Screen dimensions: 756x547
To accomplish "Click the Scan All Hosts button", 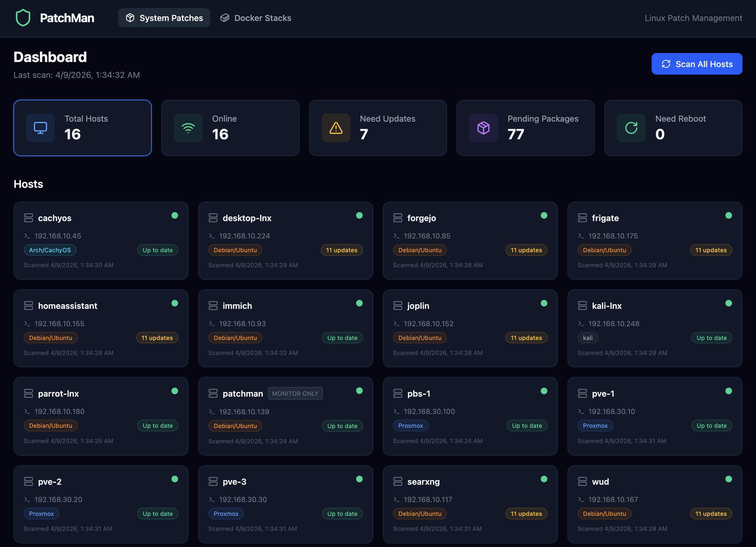I will click(x=697, y=64).
